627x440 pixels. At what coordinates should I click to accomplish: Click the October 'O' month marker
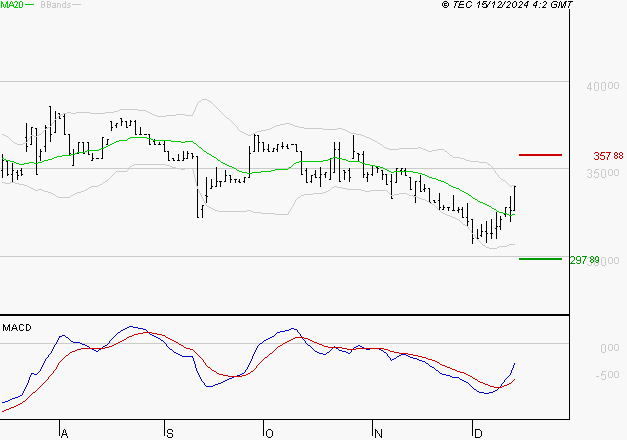point(269,433)
